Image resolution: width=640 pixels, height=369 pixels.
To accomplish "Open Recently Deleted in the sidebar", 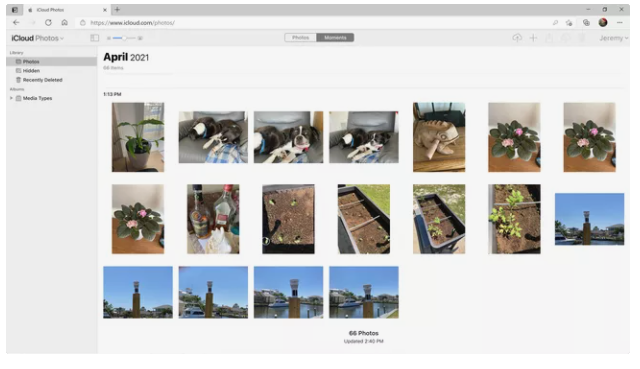I will (51, 80).
